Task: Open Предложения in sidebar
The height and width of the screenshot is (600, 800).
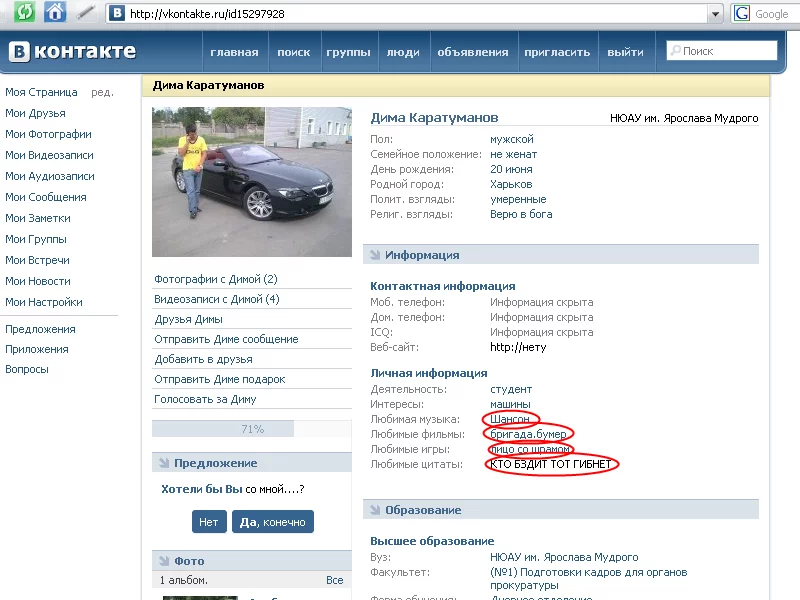Action: [x=40, y=329]
